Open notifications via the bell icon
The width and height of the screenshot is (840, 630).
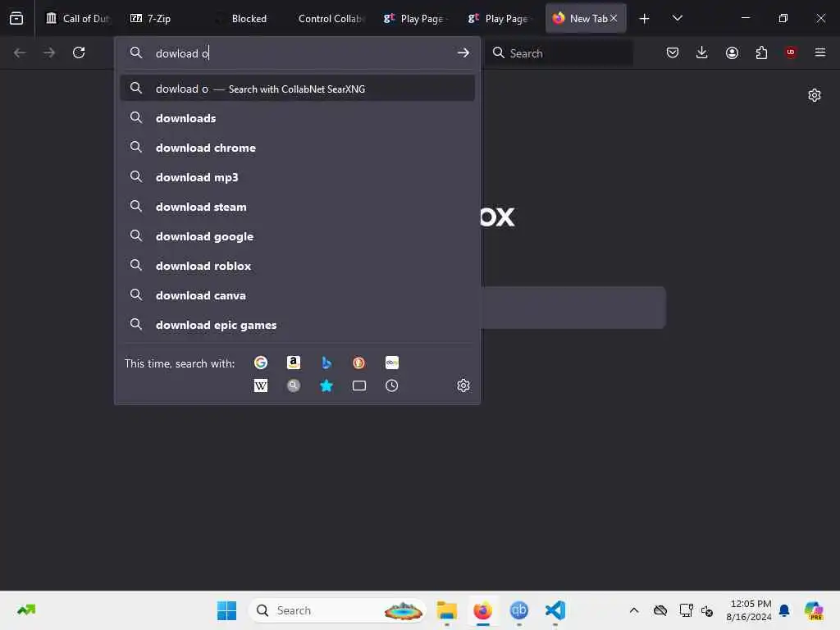pyautogui.click(x=784, y=610)
